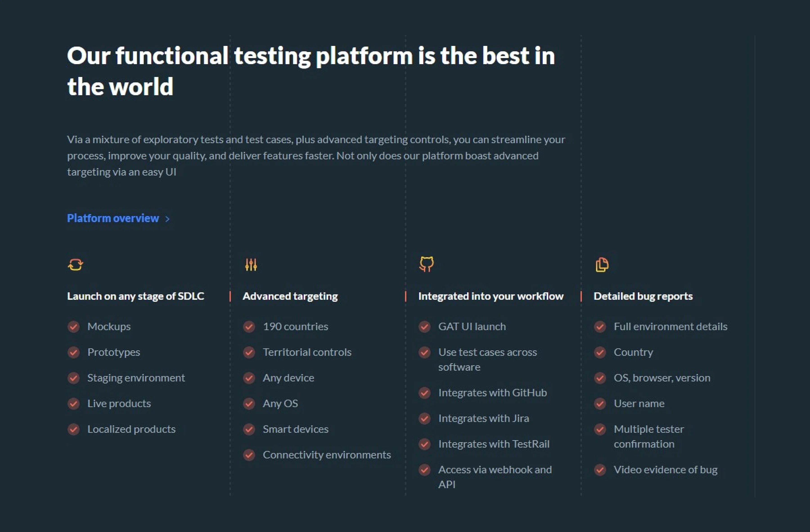Viewport: 810px width, 532px height.
Task: Click the orange divider beside Advanced targeting heading
Action: click(230, 296)
